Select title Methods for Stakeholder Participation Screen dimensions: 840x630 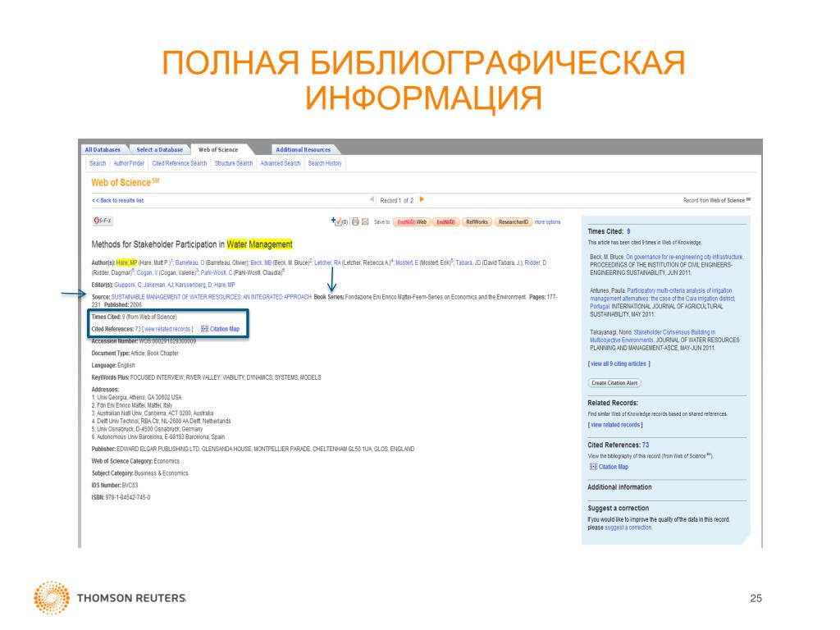coord(192,244)
